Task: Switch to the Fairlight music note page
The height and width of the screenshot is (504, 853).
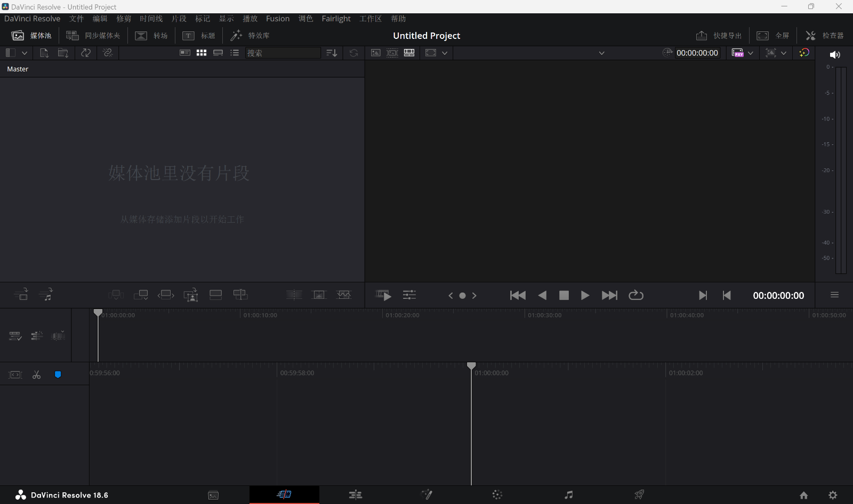Action: point(569,495)
